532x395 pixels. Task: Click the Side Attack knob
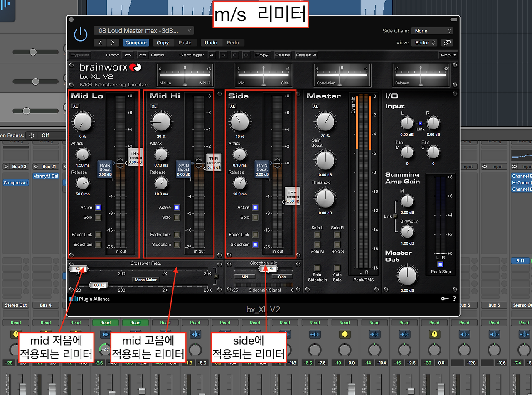coord(240,155)
